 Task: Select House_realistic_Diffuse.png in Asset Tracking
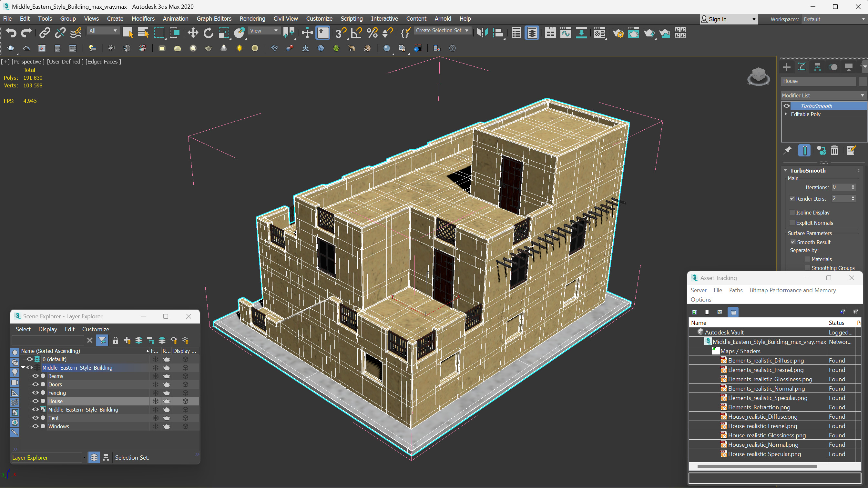tap(762, 417)
